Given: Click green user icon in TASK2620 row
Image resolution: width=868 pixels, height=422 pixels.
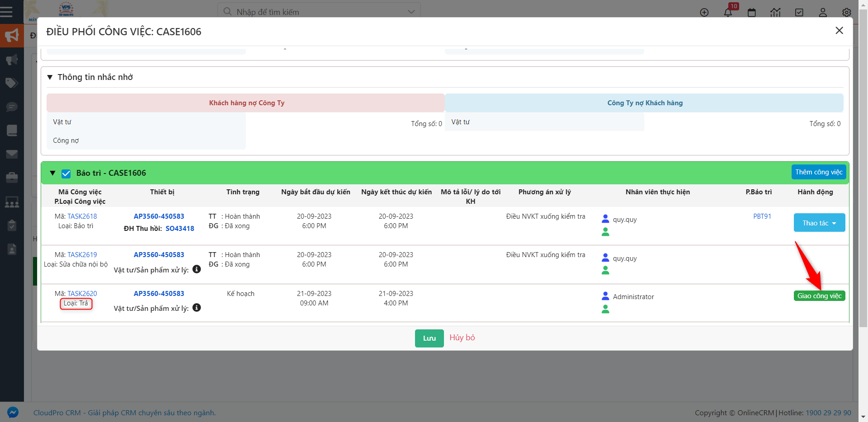Looking at the screenshot, I should point(605,309).
